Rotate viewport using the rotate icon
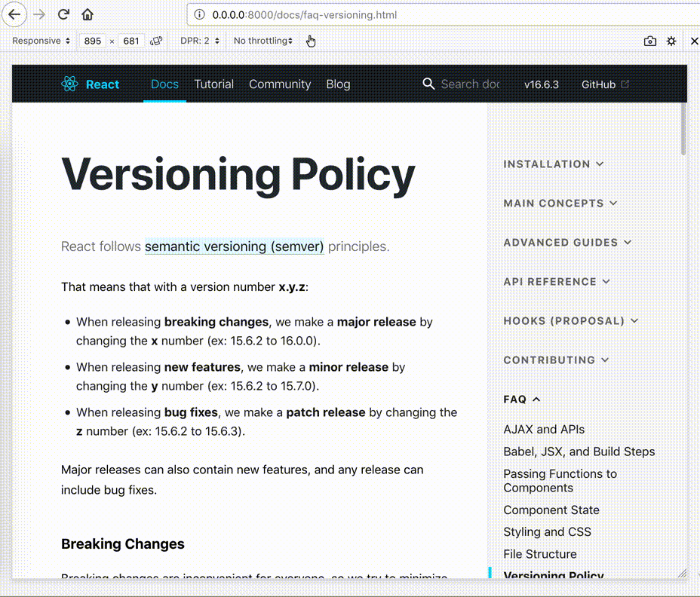The width and height of the screenshot is (700, 597). [156, 41]
